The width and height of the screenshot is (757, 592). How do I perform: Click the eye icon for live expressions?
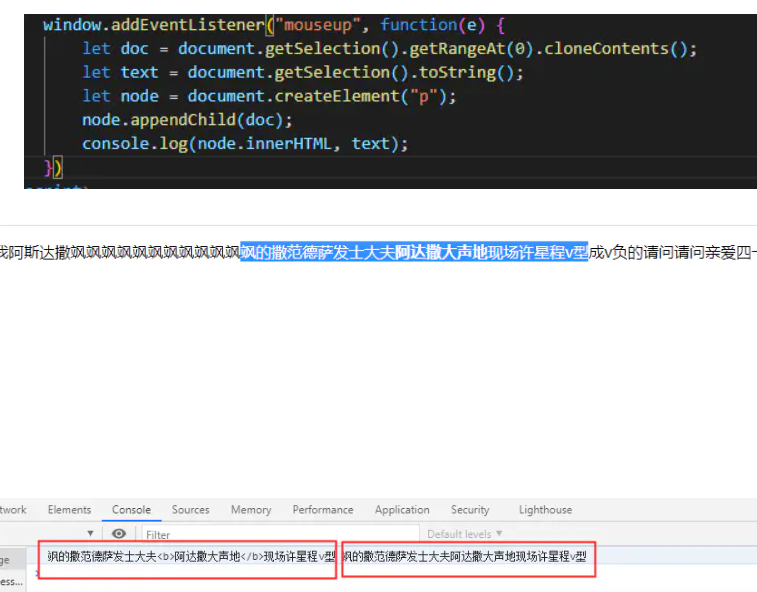119,534
